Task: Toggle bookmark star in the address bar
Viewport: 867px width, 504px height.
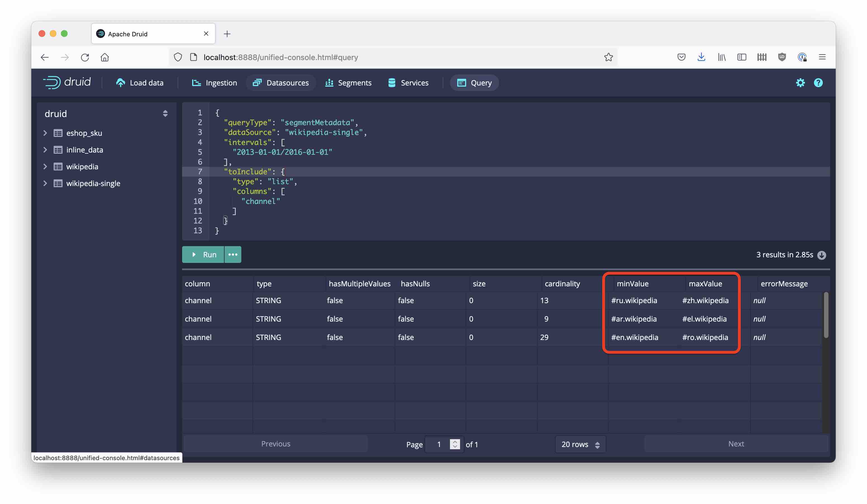Action: (x=609, y=57)
